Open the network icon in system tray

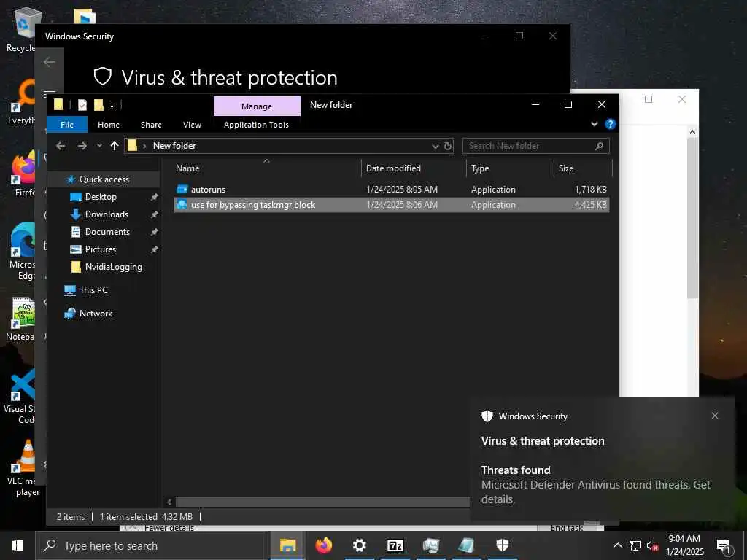point(635,545)
